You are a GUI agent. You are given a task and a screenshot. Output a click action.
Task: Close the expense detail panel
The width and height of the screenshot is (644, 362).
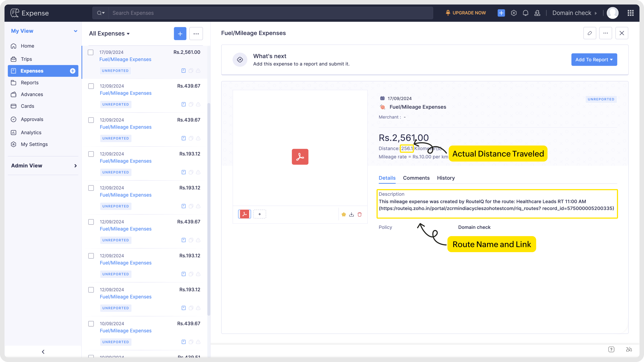[x=621, y=33]
